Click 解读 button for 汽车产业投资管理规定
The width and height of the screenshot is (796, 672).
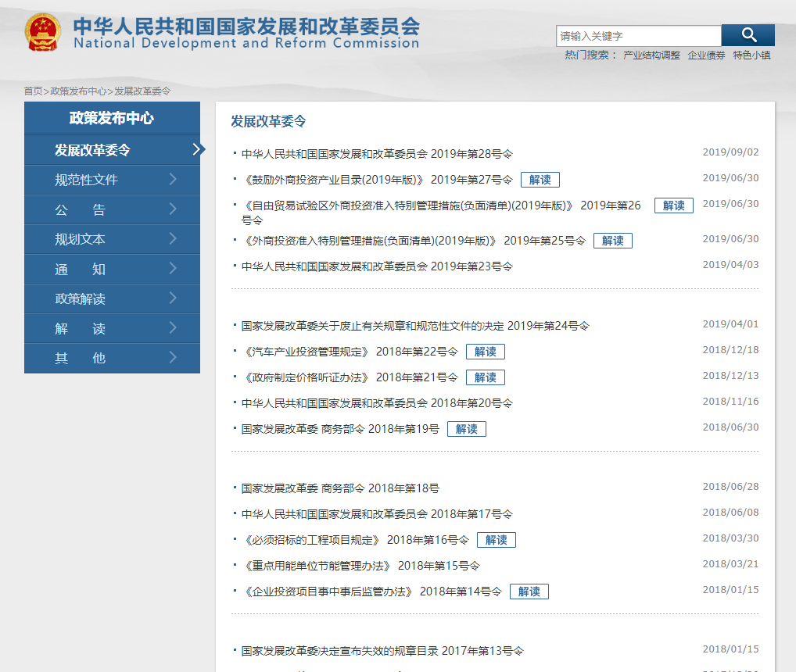point(485,352)
